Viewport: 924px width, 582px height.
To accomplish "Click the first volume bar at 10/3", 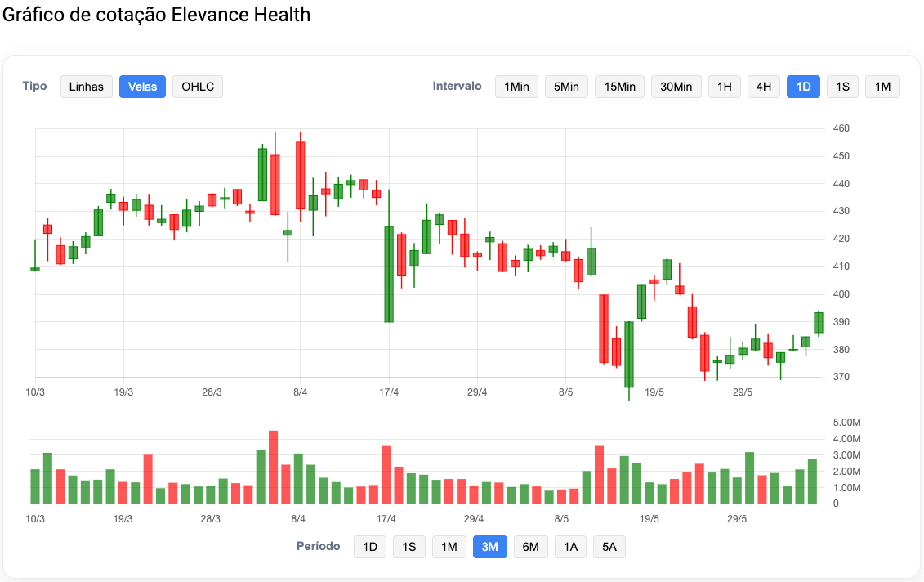I will 35,486.
